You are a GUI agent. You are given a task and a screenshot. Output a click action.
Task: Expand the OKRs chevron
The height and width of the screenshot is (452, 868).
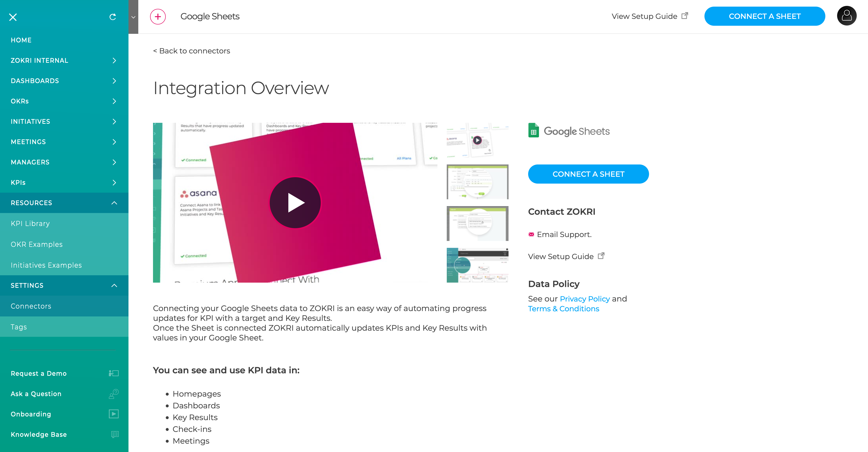point(114,101)
